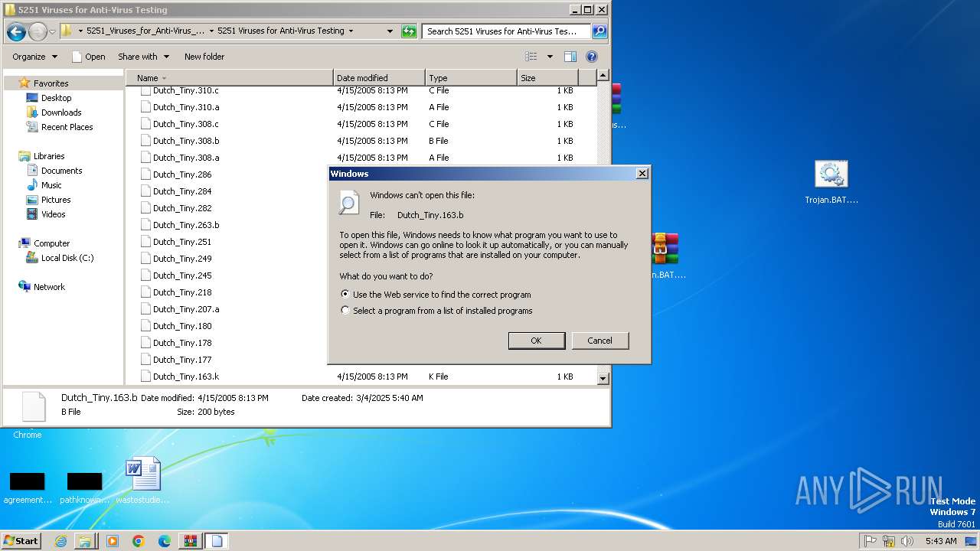The width and height of the screenshot is (980, 551).
Task: Sort by the Name column header
Action: coord(230,78)
